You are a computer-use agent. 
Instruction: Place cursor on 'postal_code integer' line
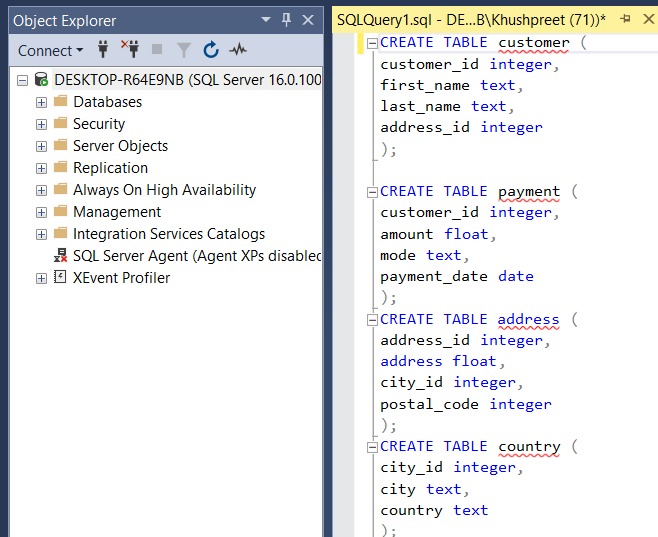pyautogui.click(x=466, y=404)
